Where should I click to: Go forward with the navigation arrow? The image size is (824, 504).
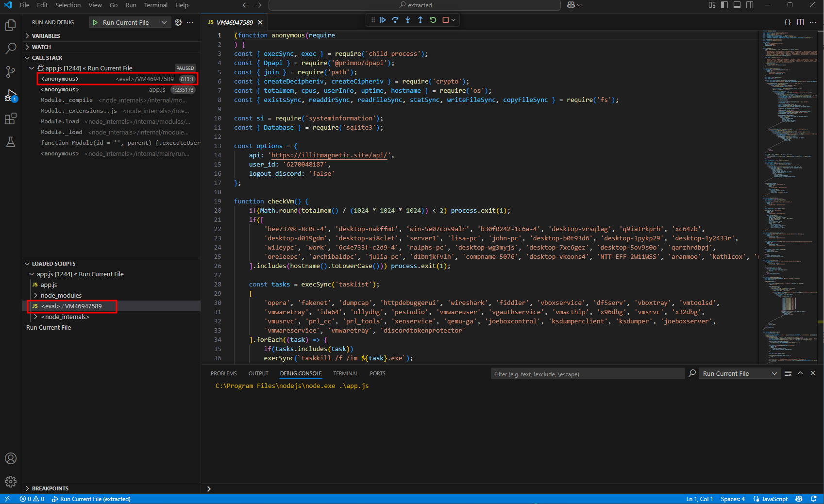point(258,5)
